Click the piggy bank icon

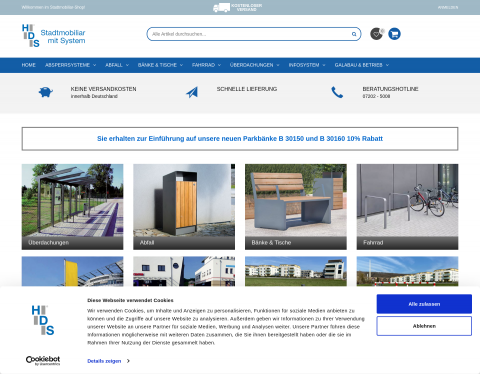coord(46,92)
